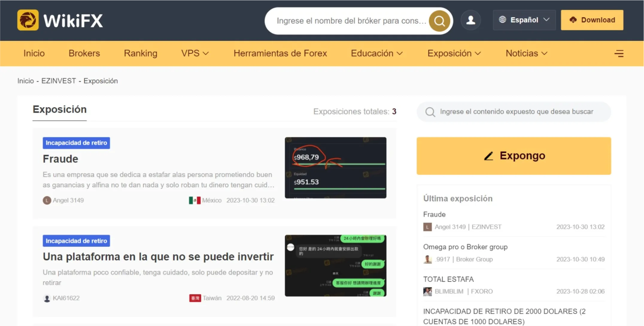This screenshot has height=326, width=644.
Task: Click the Download button
Action: pos(592,20)
